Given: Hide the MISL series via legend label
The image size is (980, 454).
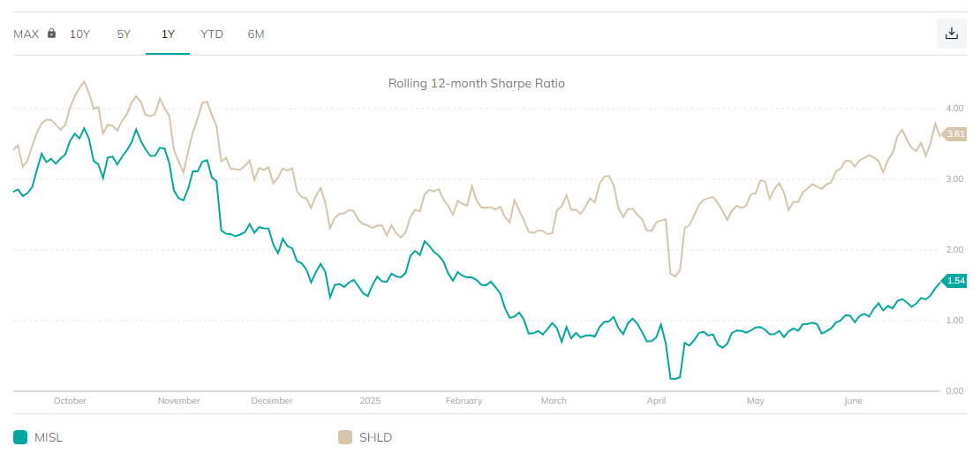Looking at the screenshot, I should [x=49, y=437].
